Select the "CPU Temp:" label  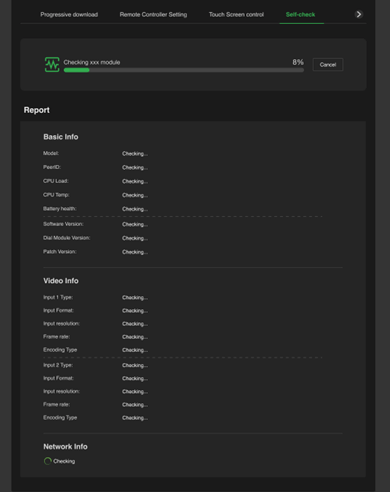pos(56,195)
